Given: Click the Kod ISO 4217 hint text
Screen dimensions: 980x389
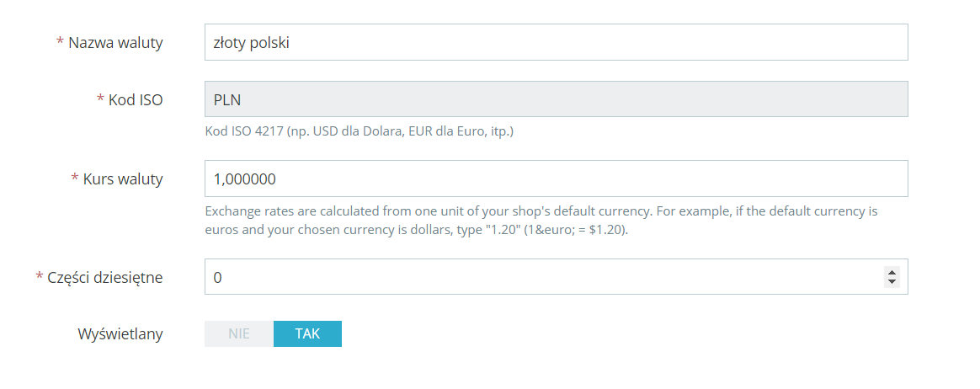Looking at the screenshot, I should (x=360, y=131).
